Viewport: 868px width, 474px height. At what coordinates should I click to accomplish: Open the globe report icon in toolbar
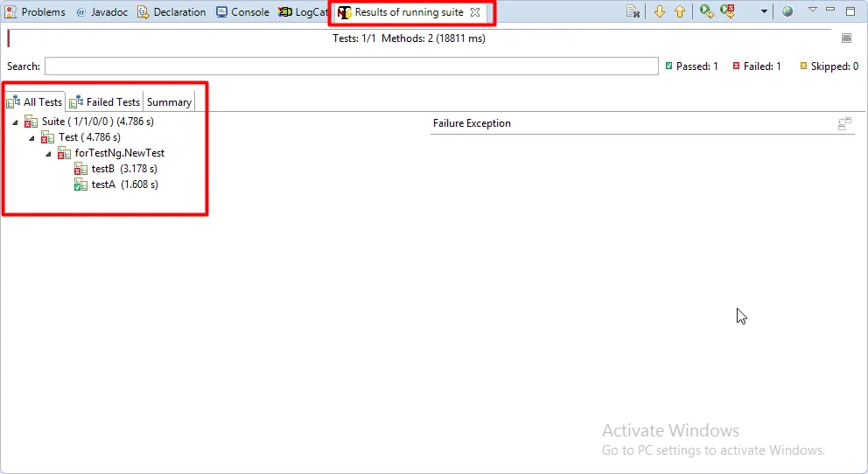[x=787, y=11]
